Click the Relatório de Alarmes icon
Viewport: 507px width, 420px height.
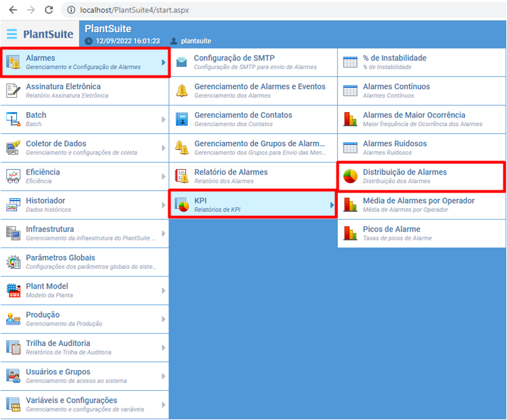(x=182, y=176)
